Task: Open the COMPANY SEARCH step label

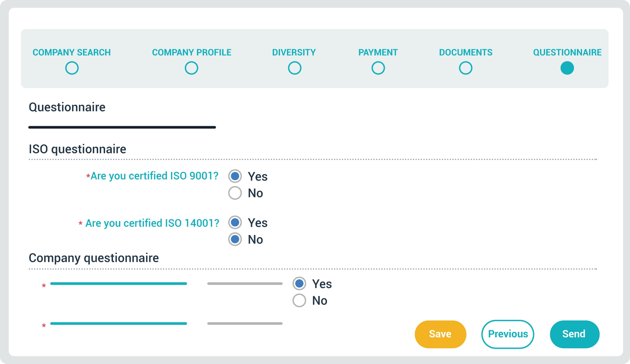Action: (72, 52)
